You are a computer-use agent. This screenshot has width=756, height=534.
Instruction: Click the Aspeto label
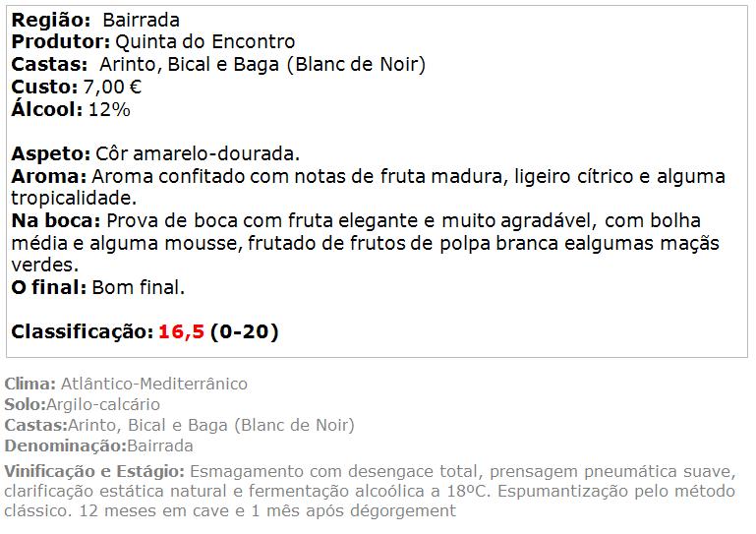[x=51, y=154]
